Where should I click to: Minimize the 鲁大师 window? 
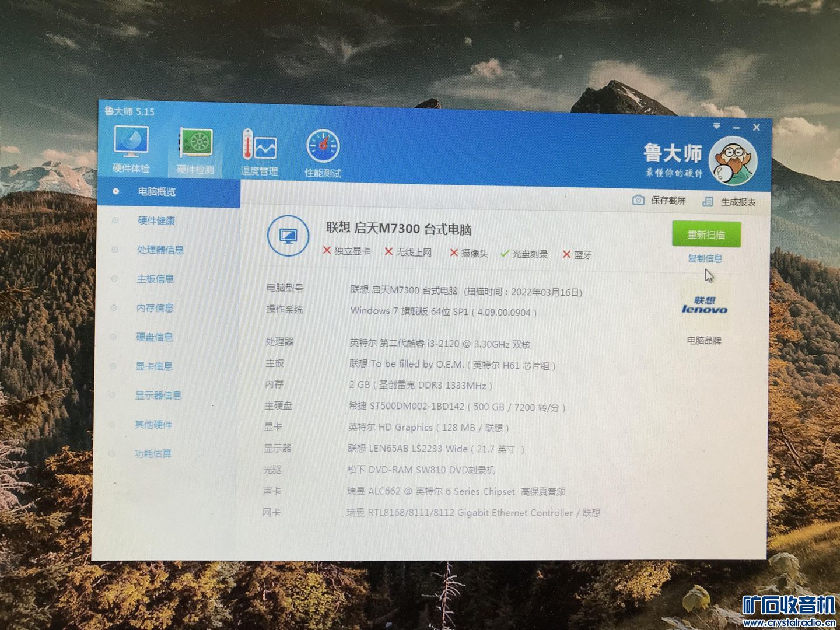(x=736, y=127)
